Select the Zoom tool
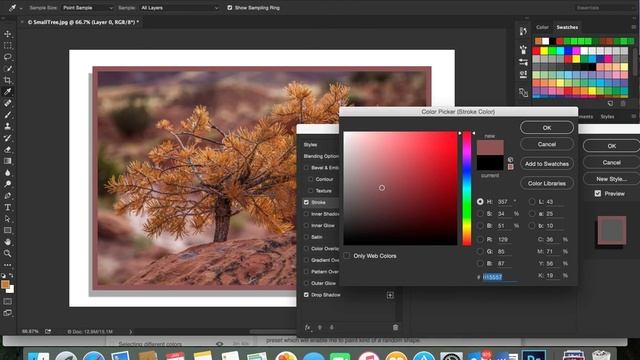Viewport: 640px width, 360px height. pos(7,253)
